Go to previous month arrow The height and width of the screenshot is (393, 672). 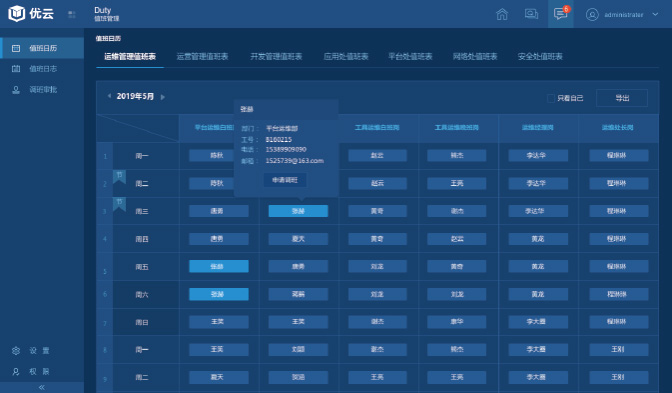click(x=109, y=96)
